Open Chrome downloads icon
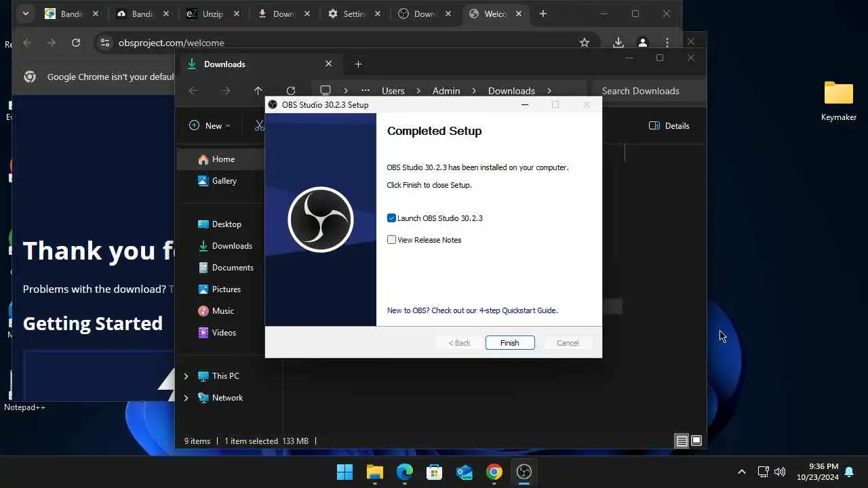This screenshot has height=488, width=868. tap(618, 43)
